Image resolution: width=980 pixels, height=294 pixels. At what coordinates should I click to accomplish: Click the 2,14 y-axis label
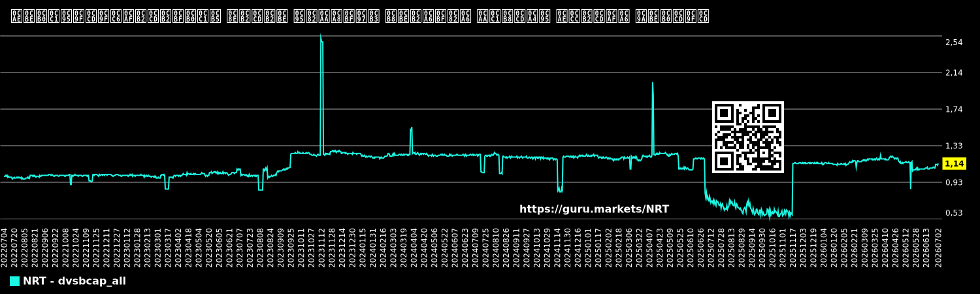click(x=954, y=73)
